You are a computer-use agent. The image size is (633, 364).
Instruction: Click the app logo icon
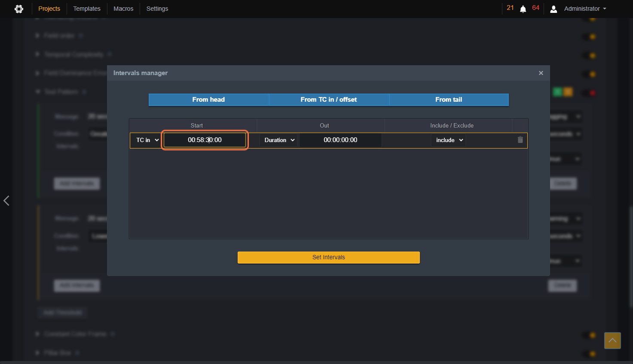(19, 9)
